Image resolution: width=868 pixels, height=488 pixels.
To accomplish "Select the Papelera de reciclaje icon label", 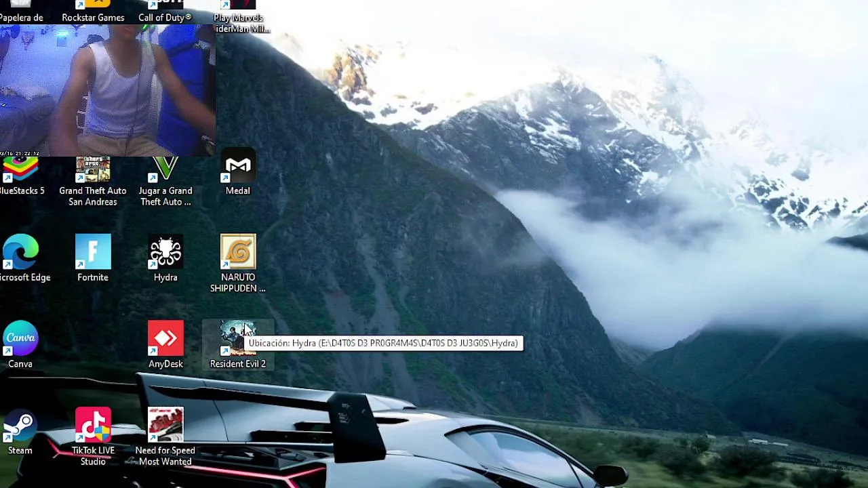I will pos(22,18).
